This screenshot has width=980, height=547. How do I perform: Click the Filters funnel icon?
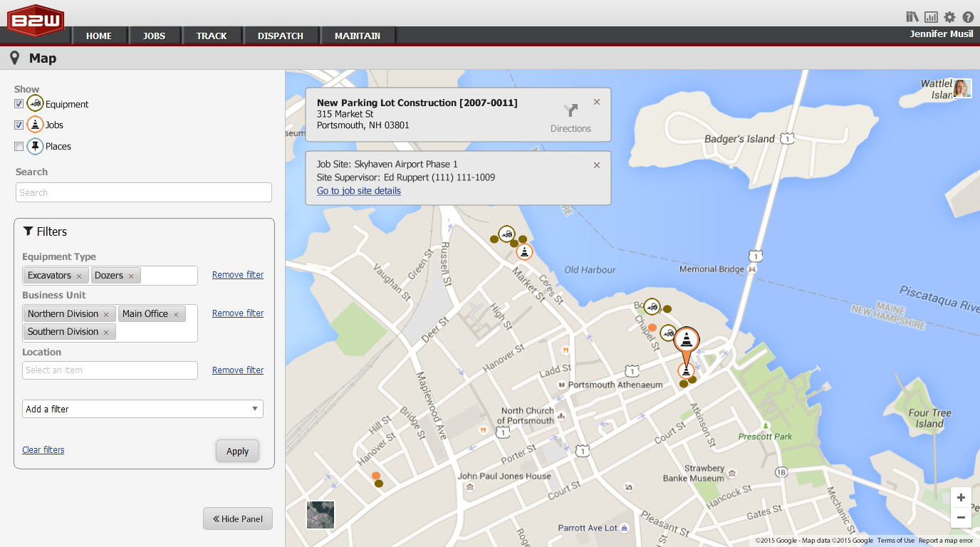click(x=28, y=231)
